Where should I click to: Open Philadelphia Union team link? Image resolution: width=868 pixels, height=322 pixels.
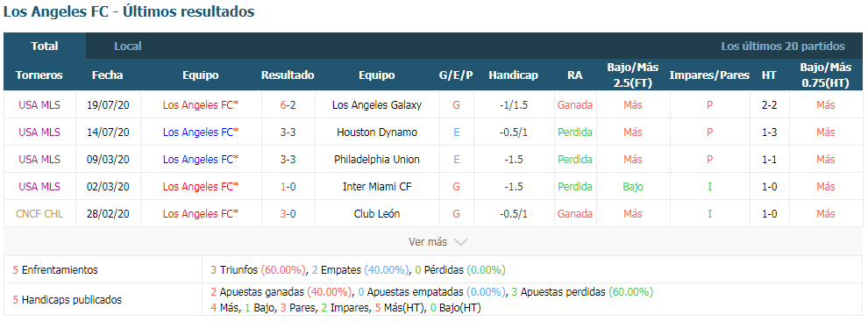[x=377, y=159]
